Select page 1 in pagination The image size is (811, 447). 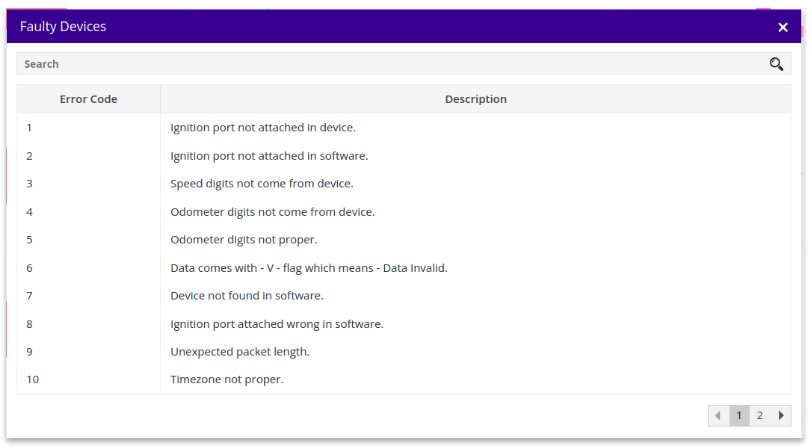(x=739, y=415)
